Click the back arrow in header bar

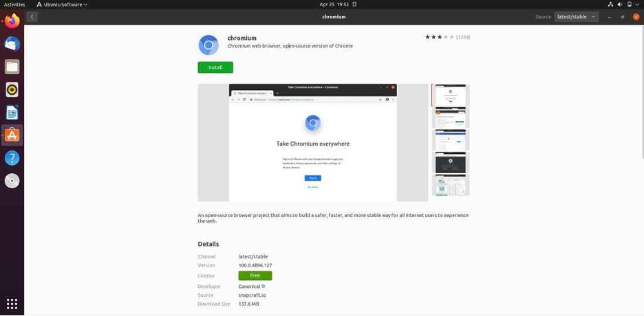pyautogui.click(x=32, y=16)
